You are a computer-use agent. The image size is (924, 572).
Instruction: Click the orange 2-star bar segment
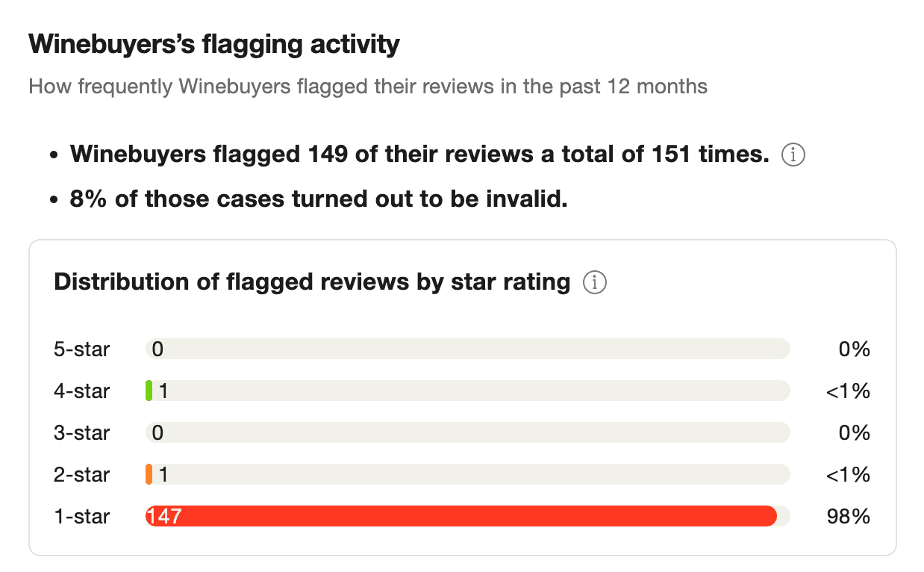pos(150,474)
